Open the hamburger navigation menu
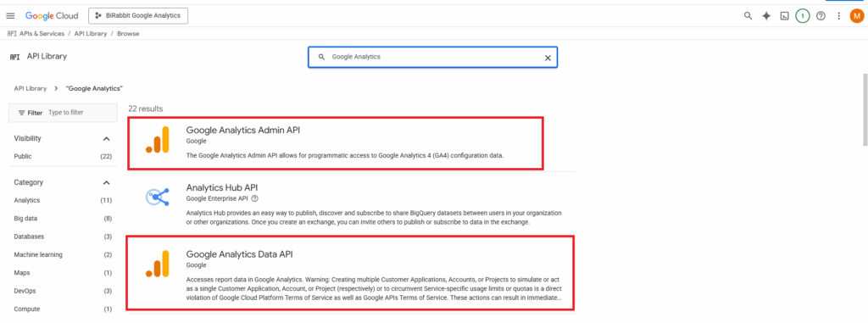 10,15
